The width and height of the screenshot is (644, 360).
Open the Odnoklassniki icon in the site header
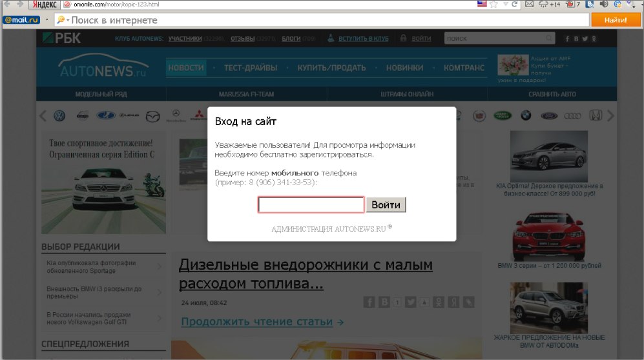594,39
